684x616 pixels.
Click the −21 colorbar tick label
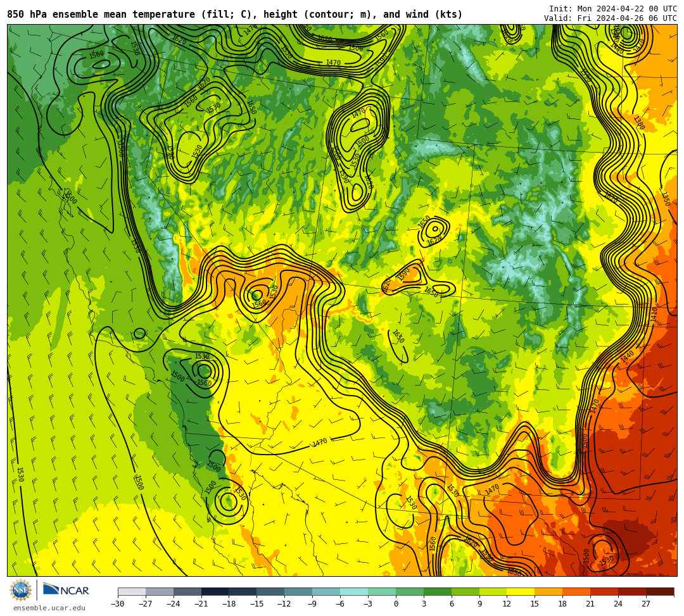point(201,604)
